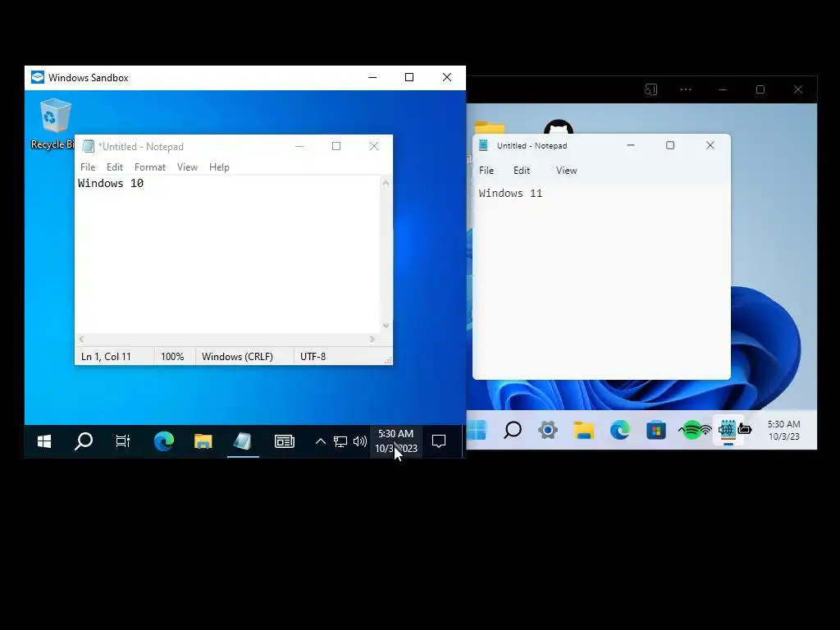Open the Windows 11 clock showing 5:30 AM
840x630 pixels.
click(783, 430)
